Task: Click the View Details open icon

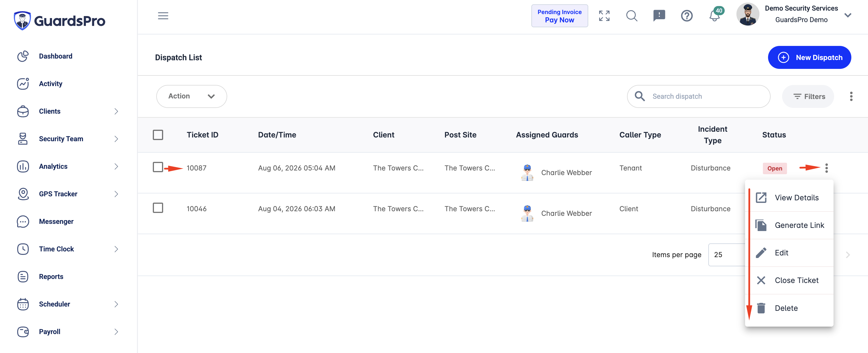Action: [761, 198]
